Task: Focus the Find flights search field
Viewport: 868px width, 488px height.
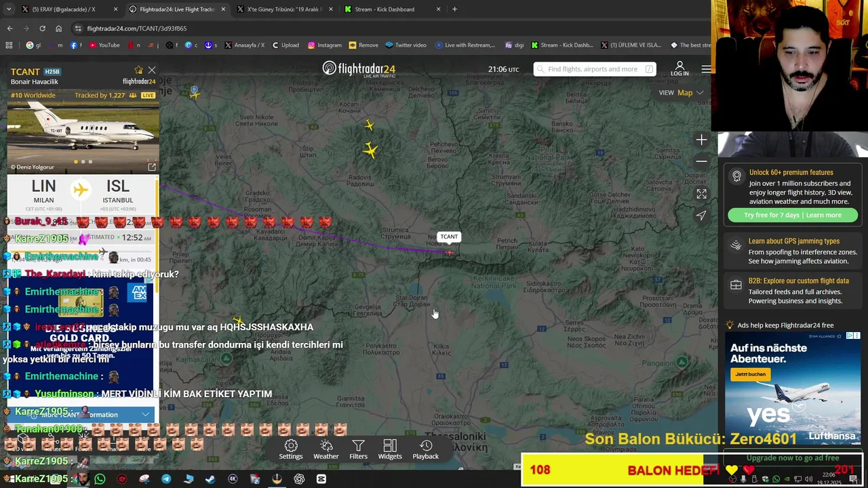Action: 595,69
